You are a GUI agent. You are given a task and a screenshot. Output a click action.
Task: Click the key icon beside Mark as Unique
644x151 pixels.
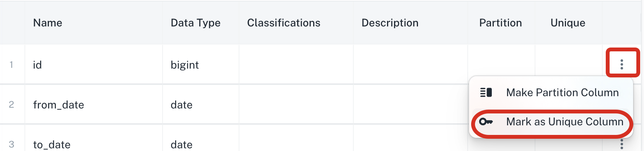(x=486, y=122)
